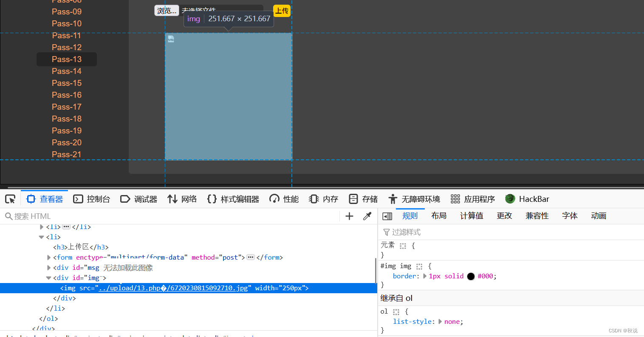The image size is (644, 337).
Task: Switch to the Console (控制台) tab
Action: click(x=92, y=199)
